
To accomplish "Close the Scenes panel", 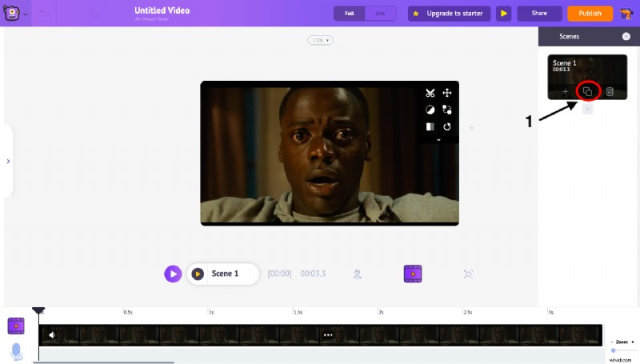I will click(x=626, y=36).
